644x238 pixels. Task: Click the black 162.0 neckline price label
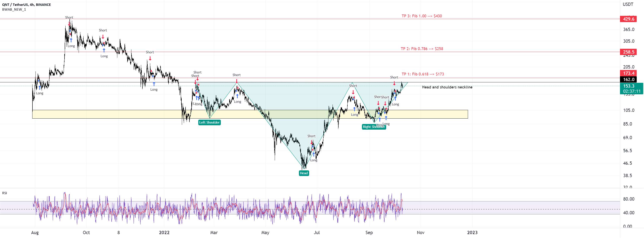tap(628, 80)
